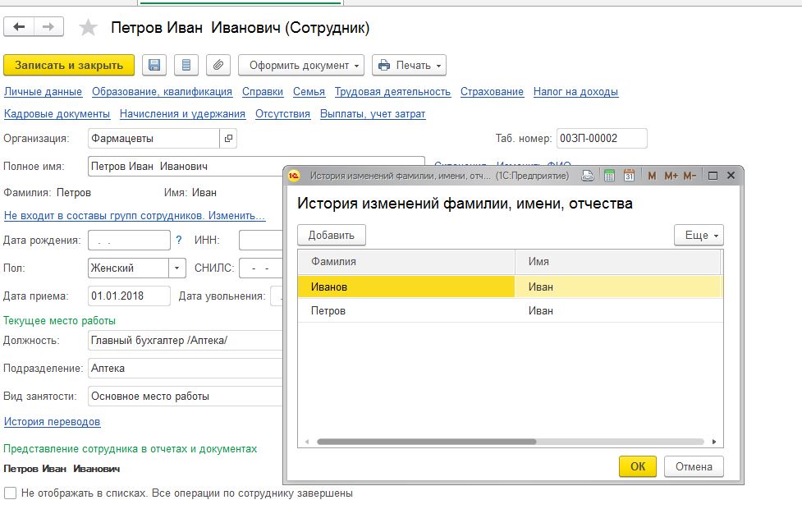Click the save (floppy disk) icon
802x532 pixels.
pos(154,65)
